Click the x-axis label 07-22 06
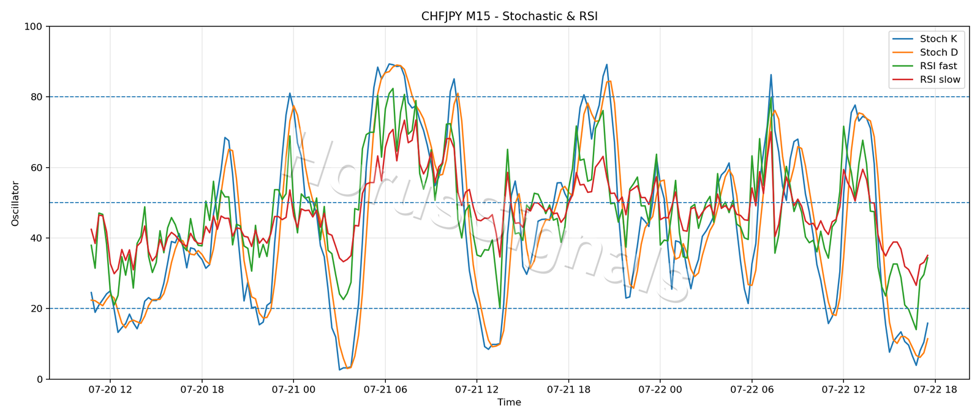This screenshot has height=420, width=980. [x=752, y=389]
